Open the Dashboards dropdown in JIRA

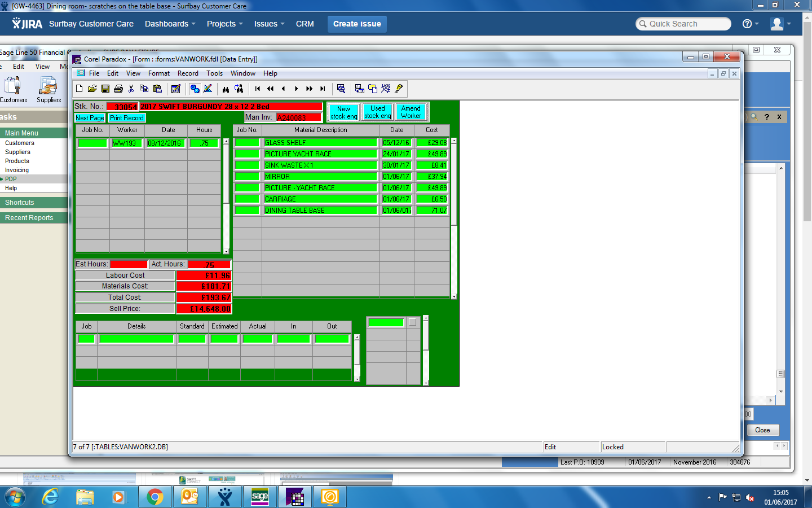coord(170,24)
